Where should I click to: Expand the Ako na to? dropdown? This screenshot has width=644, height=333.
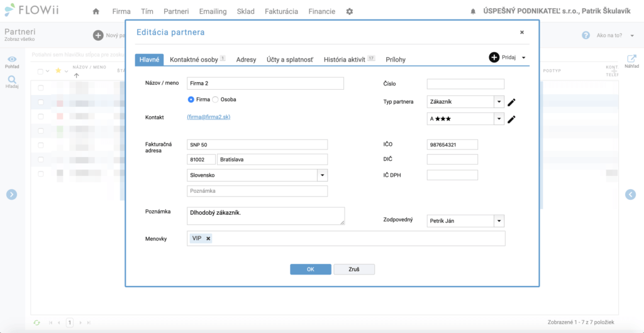(632, 36)
